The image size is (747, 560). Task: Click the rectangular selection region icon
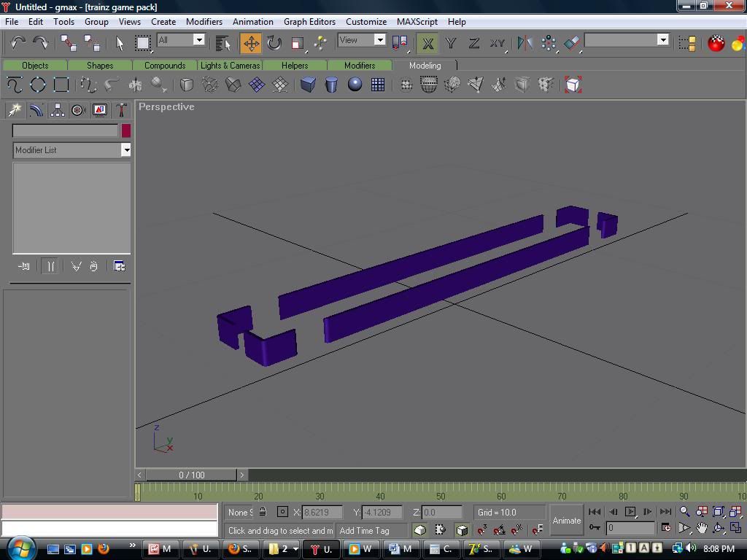point(142,43)
